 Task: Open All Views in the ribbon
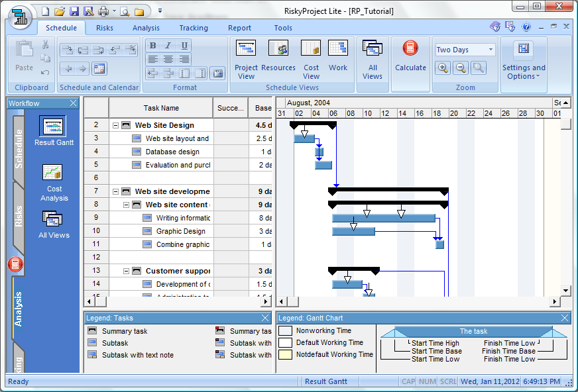pyautogui.click(x=373, y=60)
